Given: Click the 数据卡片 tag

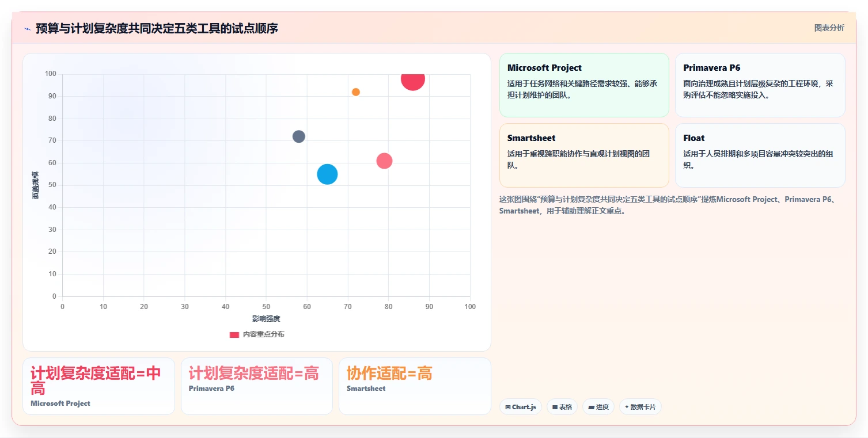Looking at the screenshot, I should [640, 407].
